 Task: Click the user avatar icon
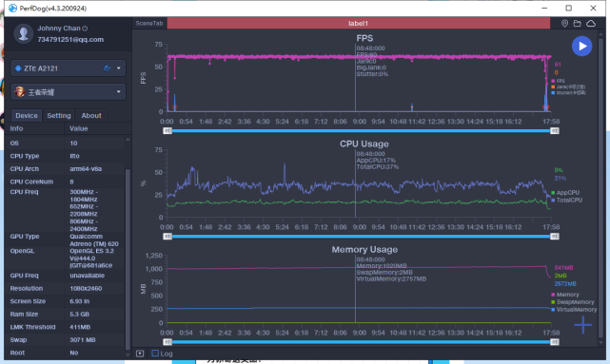(24, 33)
